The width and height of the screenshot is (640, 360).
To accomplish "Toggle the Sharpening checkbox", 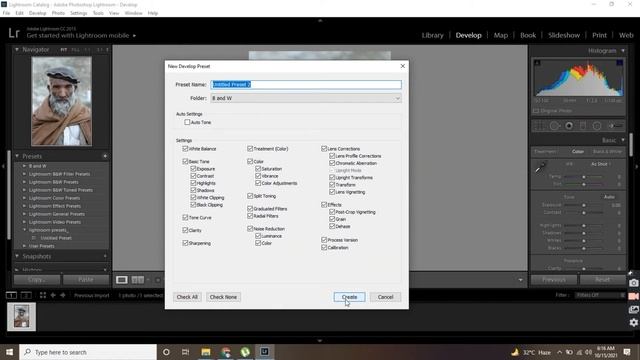I will 185,243.
